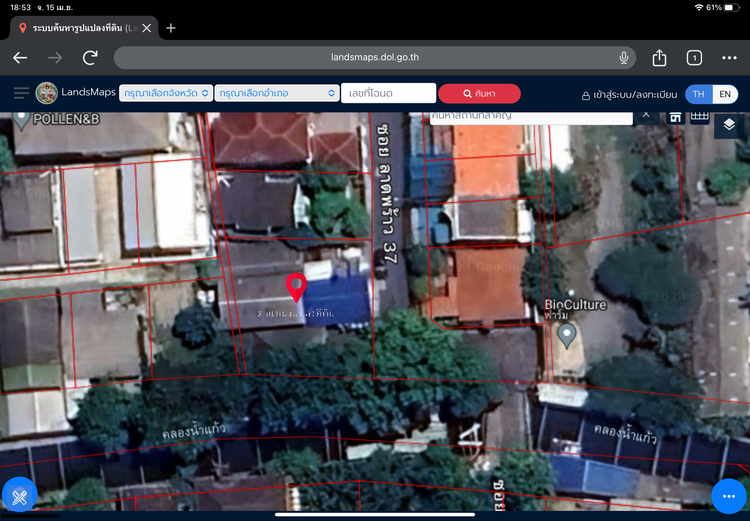
Task: Expand the province selection dropdown
Action: pos(166,93)
